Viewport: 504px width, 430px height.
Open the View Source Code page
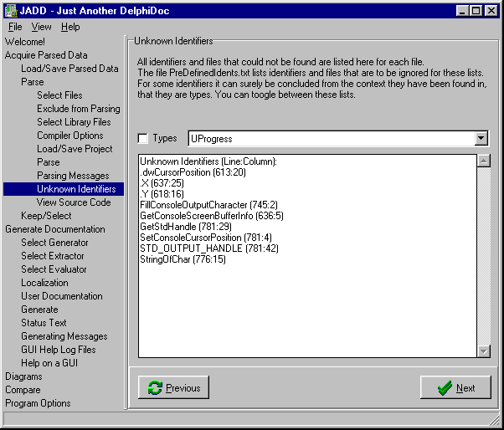[74, 202]
